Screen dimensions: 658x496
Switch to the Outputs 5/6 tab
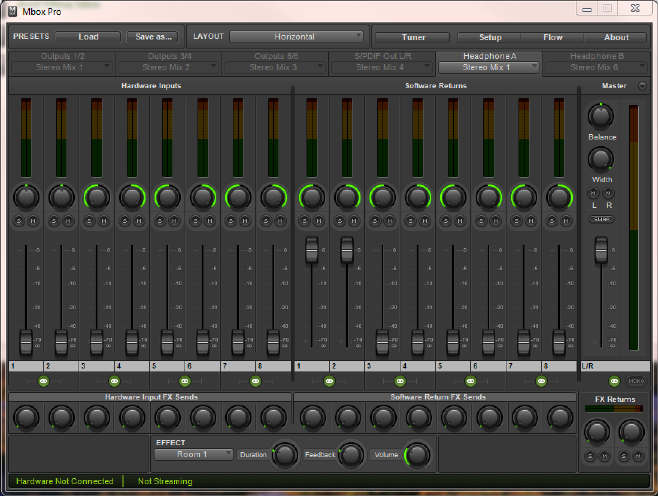click(276, 56)
